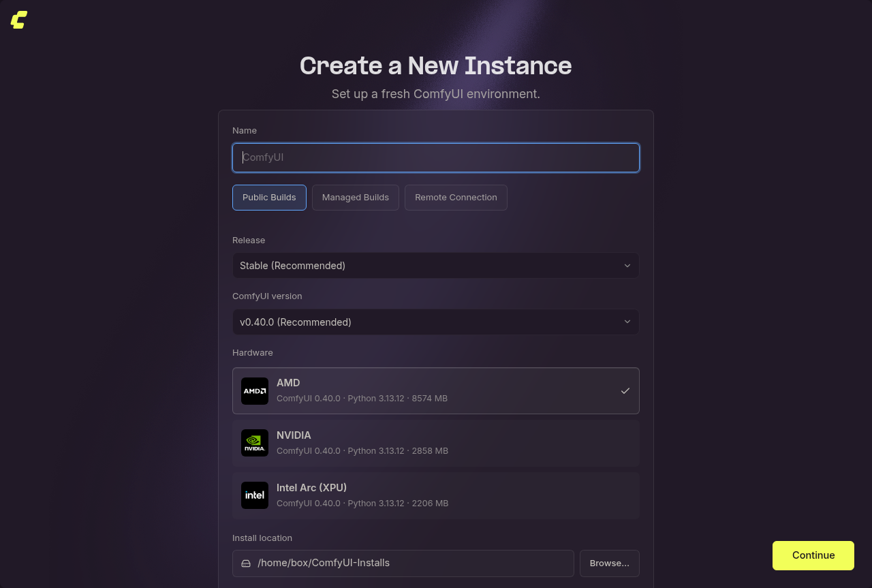Switch to Public Builds tab

click(269, 198)
